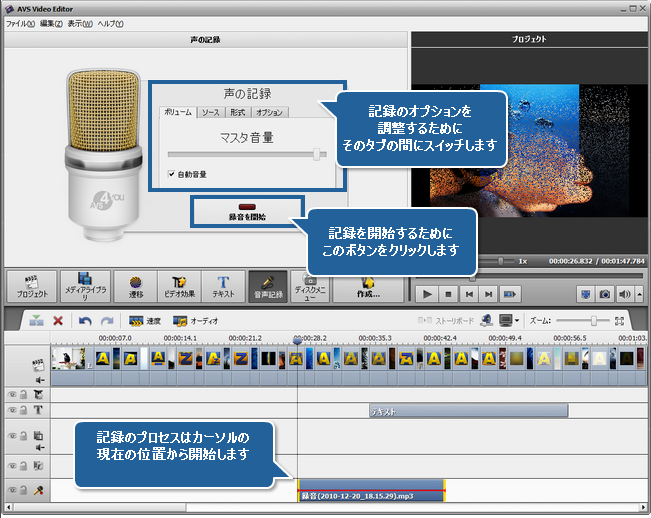Open the メディアライブラリ (Media Library) panel
This screenshot has height=518, width=651.
pyautogui.click(x=84, y=286)
